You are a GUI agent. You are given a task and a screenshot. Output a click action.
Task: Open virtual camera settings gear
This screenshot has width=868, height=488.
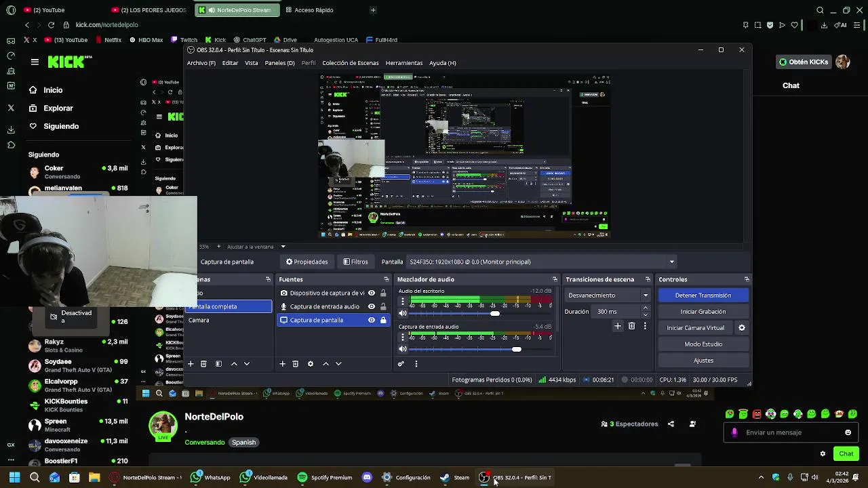(x=741, y=328)
